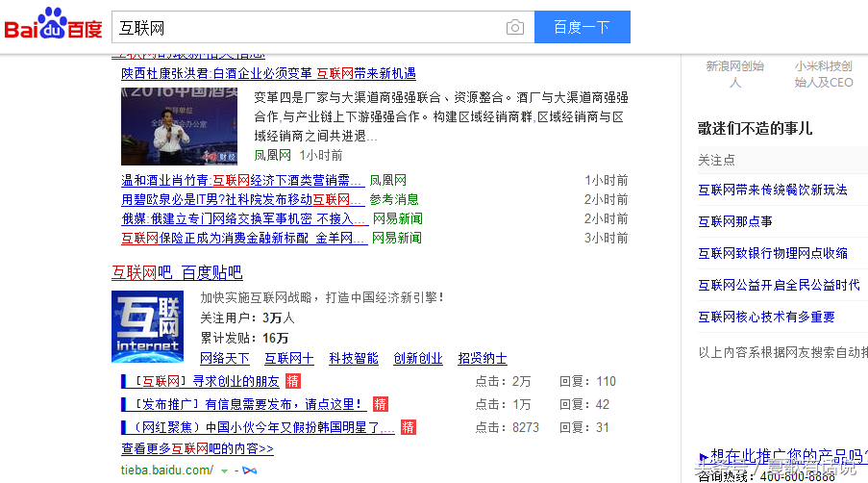The image size is (868, 483).
Task: Open sidebar link 互联网核心技术有多重要
Action: 766,317
